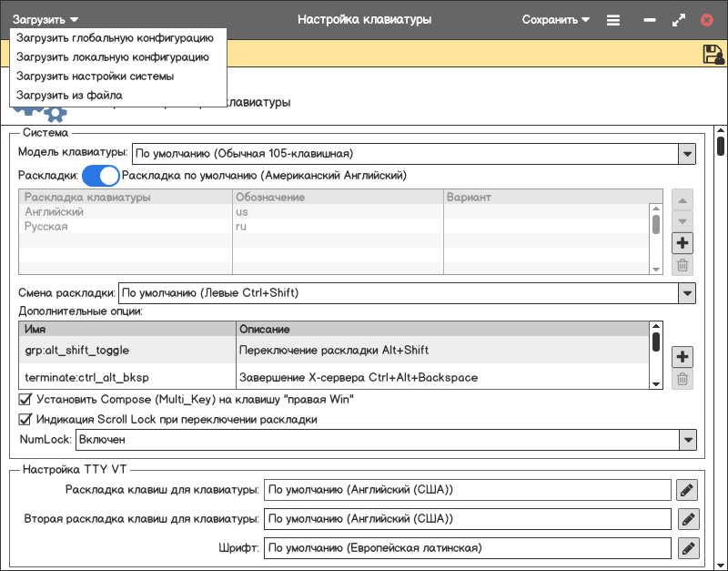Edit the second TTY keyboard layout
Viewport: 728px width, 571px height.
click(687, 519)
